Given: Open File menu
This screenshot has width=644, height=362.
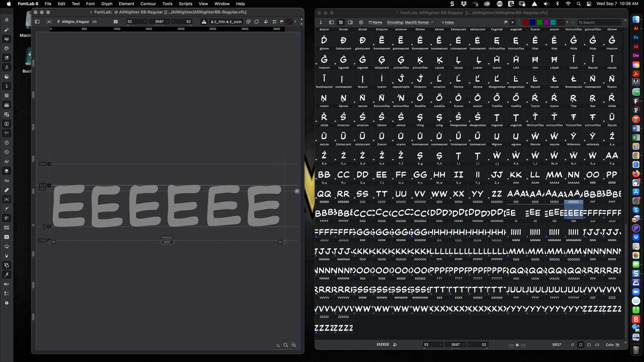Looking at the screenshot, I should coord(48,3).
